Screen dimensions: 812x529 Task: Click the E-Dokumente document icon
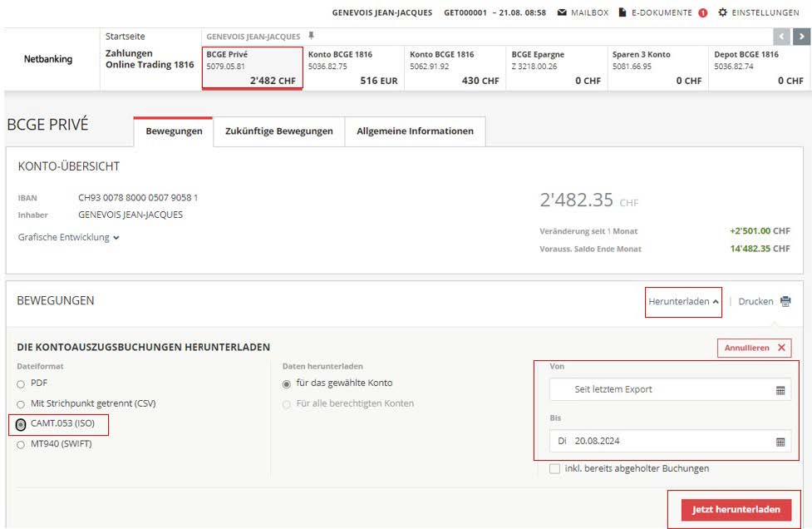pos(623,12)
